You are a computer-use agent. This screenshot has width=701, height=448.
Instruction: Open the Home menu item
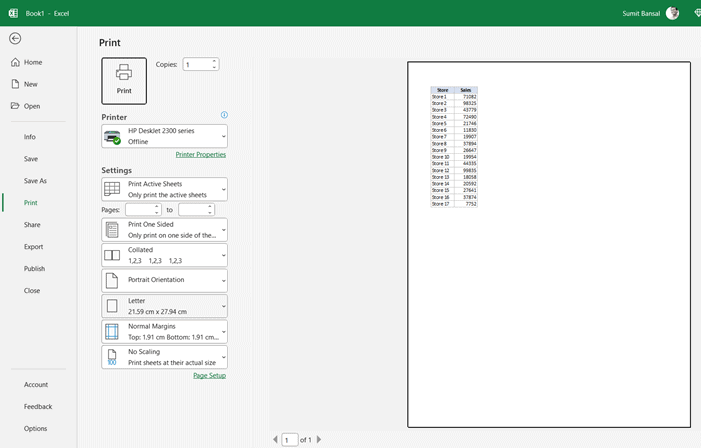point(32,62)
